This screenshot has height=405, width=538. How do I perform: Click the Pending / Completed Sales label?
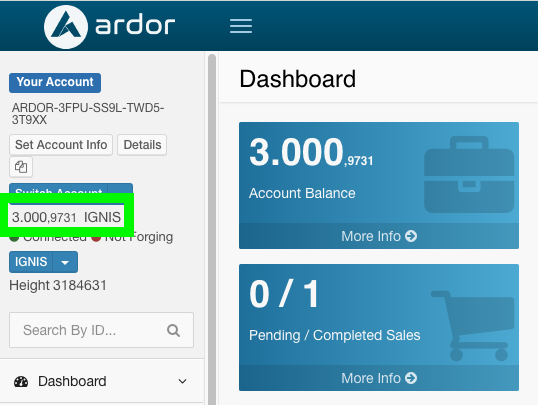point(335,335)
